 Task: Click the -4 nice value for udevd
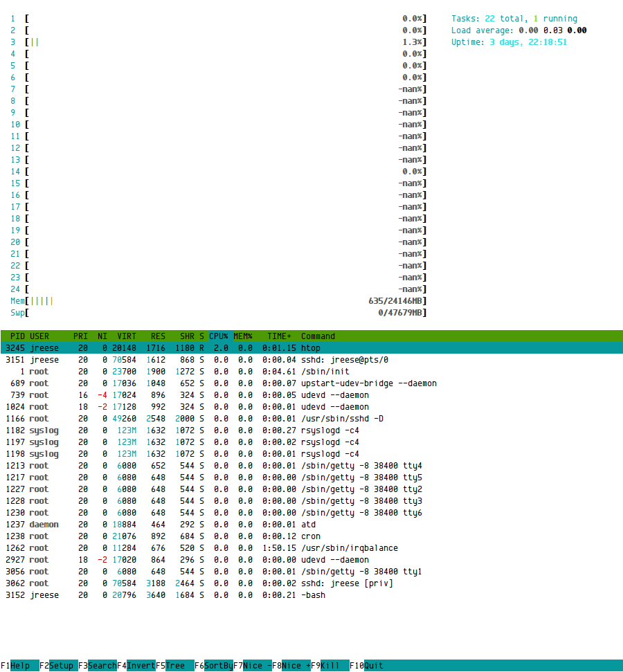102,395
